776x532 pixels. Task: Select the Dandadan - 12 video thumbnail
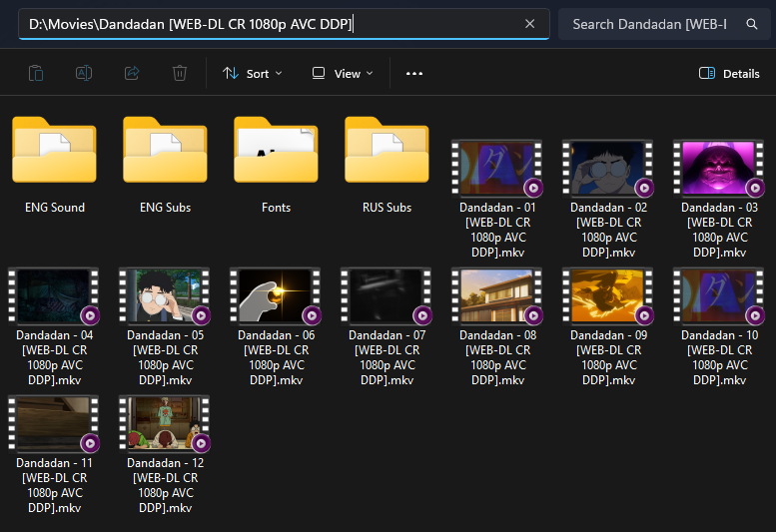(x=165, y=423)
